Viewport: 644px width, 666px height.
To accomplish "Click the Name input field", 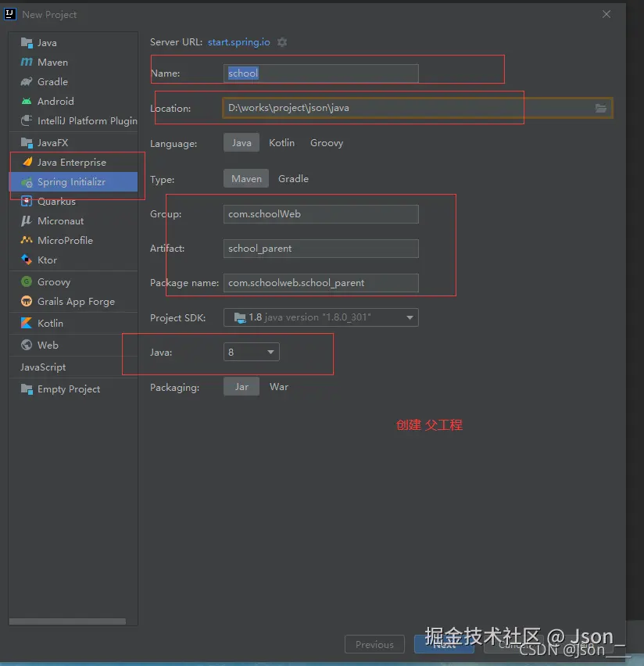I will tap(320, 73).
